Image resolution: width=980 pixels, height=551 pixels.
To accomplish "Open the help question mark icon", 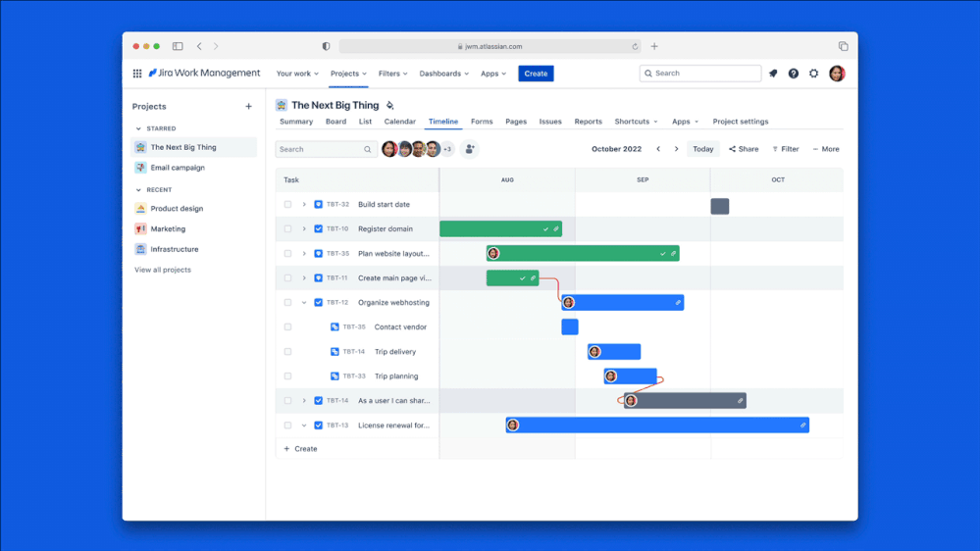I will (794, 74).
